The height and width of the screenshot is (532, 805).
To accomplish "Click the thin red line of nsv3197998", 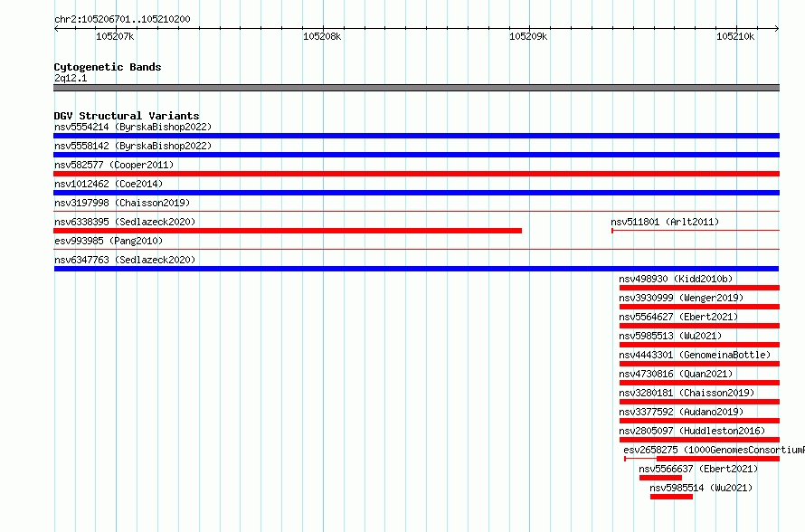I will click(x=416, y=211).
